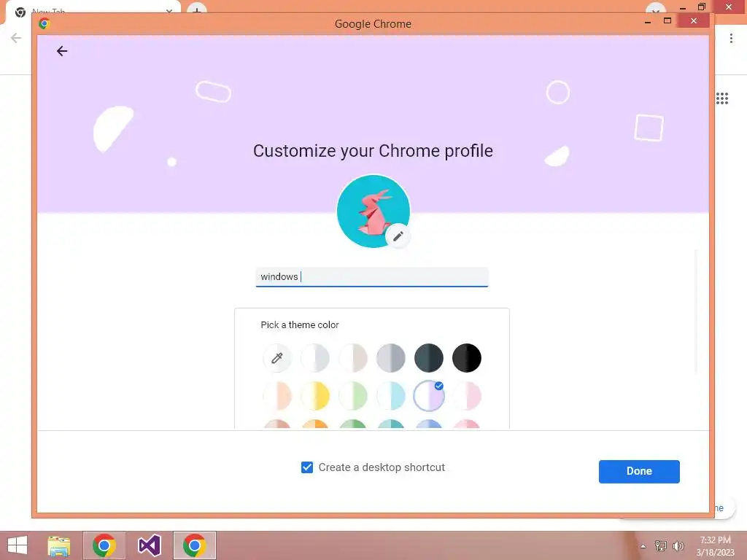Image resolution: width=747 pixels, height=560 pixels.
Task: Select the origami rabbit avatar picture
Action: pos(373,211)
